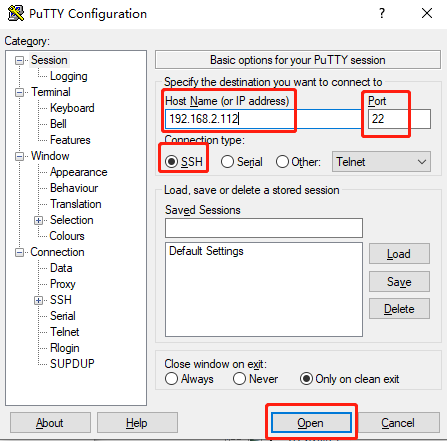Expand the Selection tree node

[38, 220]
